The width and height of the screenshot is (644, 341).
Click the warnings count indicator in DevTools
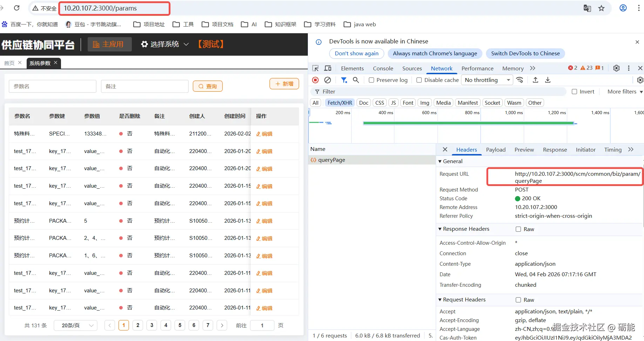point(587,68)
